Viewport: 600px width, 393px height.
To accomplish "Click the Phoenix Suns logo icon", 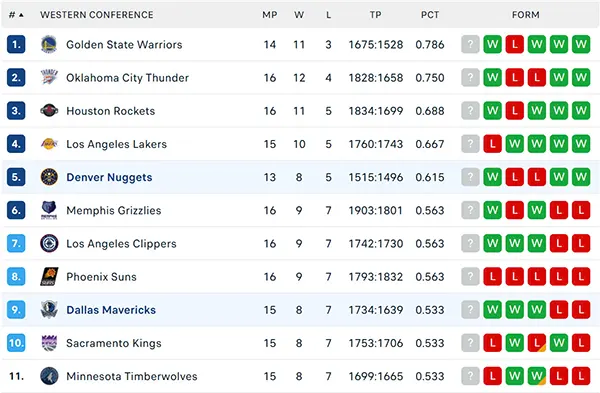I will click(x=49, y=277).
